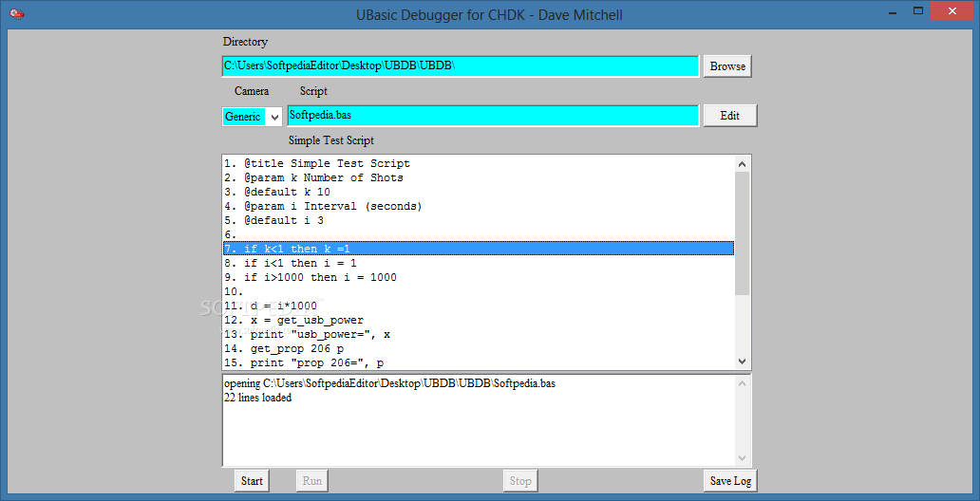Click the app icon in title bar
The width and height of the screenshot is (980, 501).
pos(17,12)
